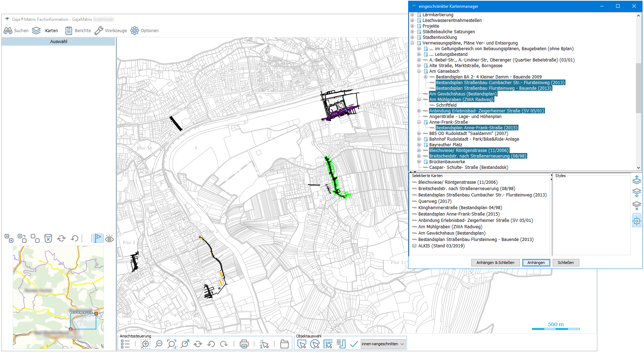Click the Anhängen & Schließen button
This screenshot has width=644, height=353.
point(495,263)
